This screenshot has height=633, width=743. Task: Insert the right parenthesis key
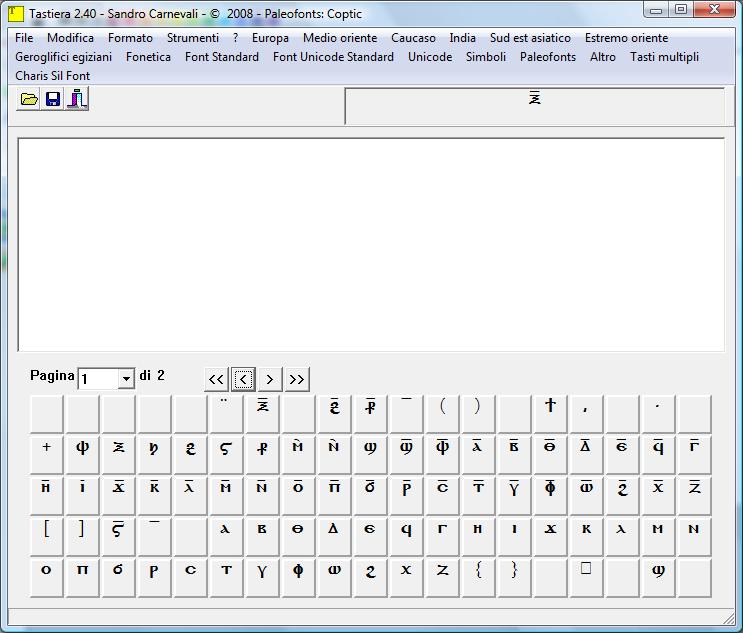pyautogui.click(x=478, y=414)
